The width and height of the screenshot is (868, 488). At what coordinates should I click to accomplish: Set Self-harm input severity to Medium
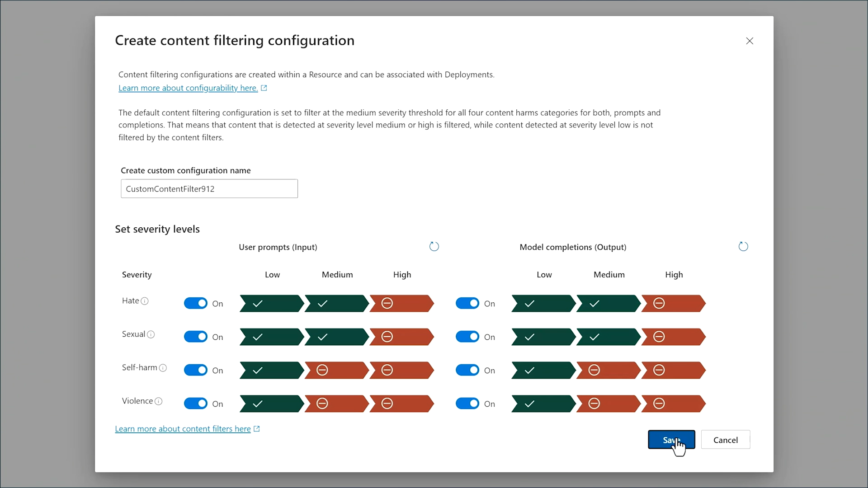tap(336, 370)
